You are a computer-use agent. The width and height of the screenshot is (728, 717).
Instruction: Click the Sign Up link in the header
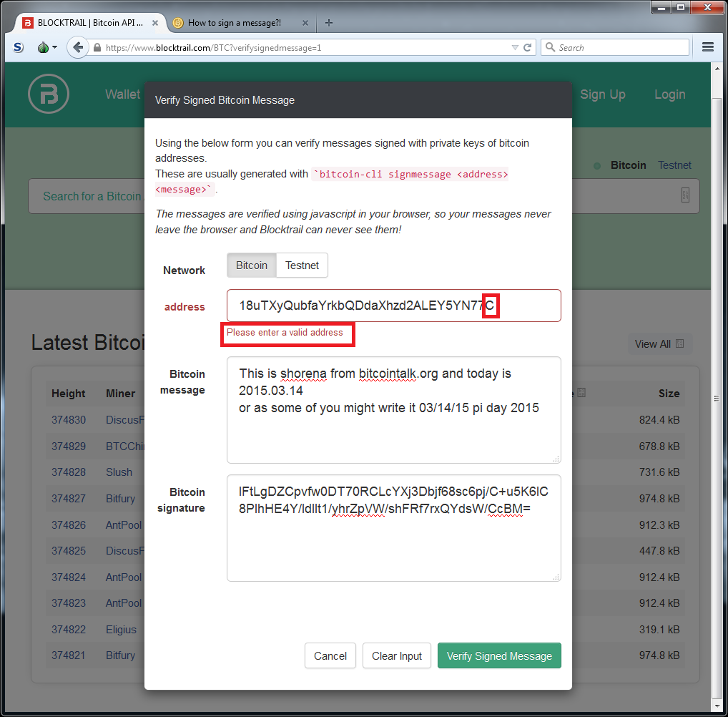click(603, 94)
